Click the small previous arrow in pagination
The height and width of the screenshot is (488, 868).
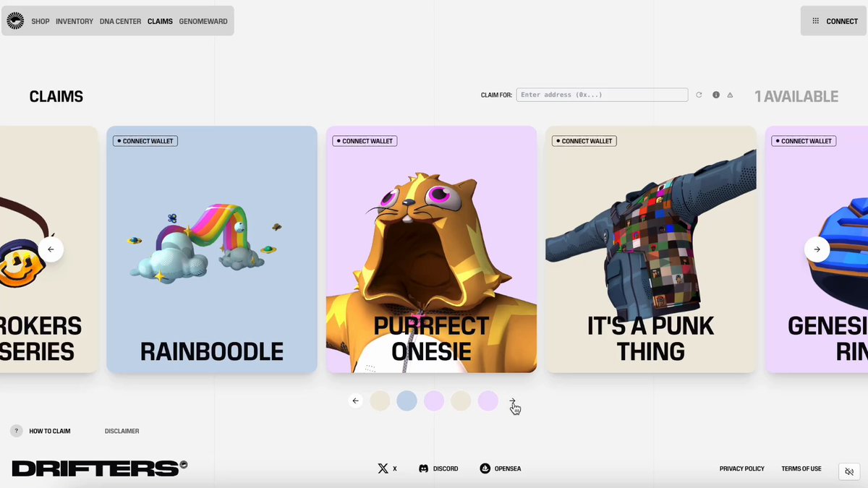[355, 401]
